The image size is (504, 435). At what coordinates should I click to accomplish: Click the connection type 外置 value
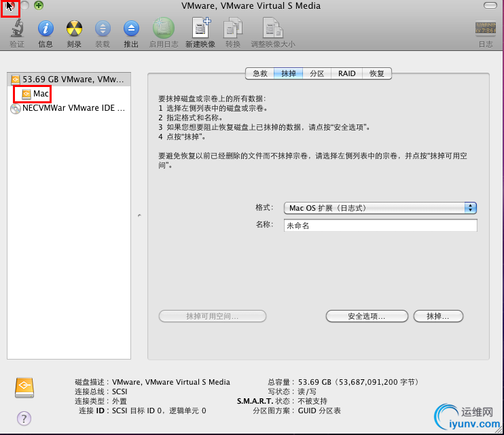[120, 401]
